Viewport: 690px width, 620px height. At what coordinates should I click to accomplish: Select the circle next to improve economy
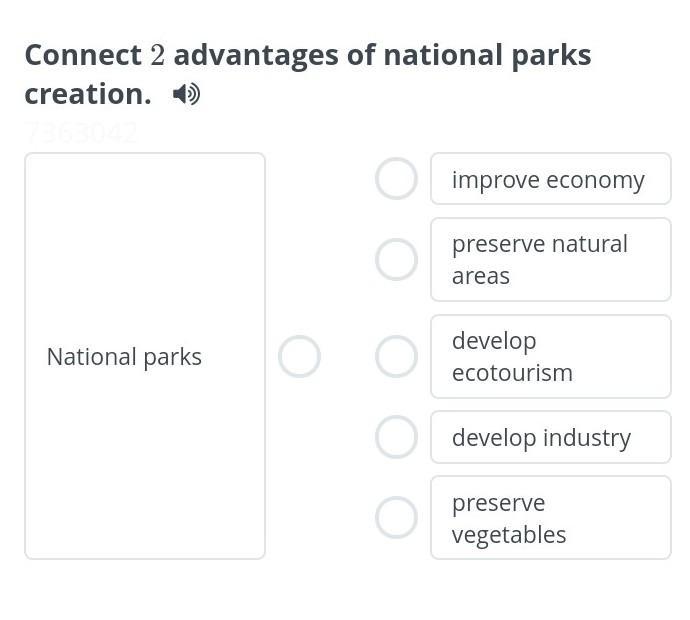(396, 179)
